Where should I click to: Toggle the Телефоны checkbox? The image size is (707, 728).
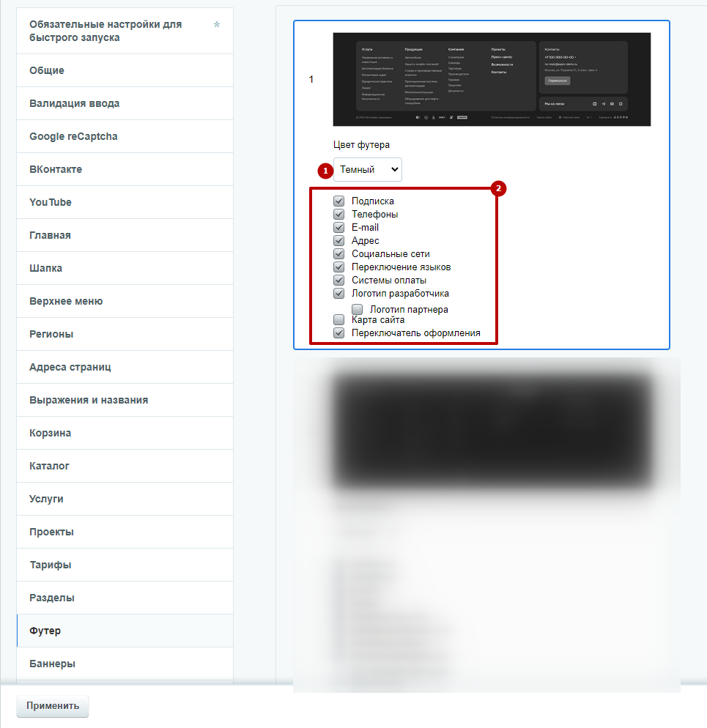coord(339,214)
